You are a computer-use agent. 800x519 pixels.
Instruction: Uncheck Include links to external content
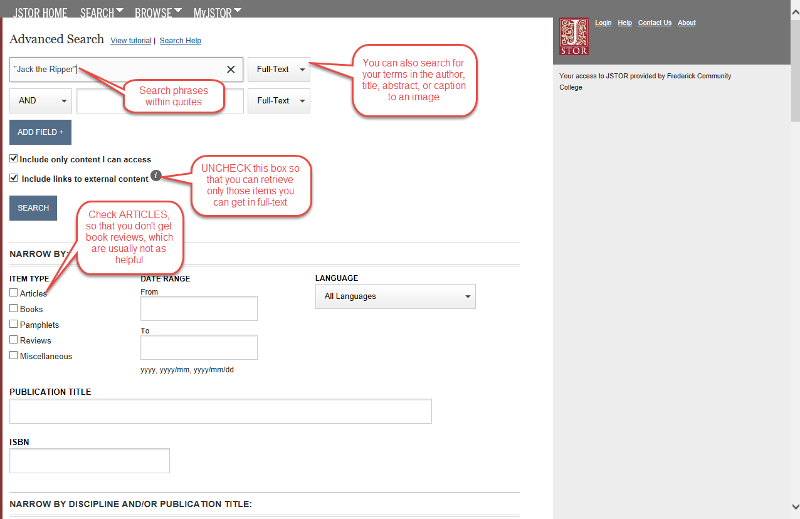tap(14, 178)
